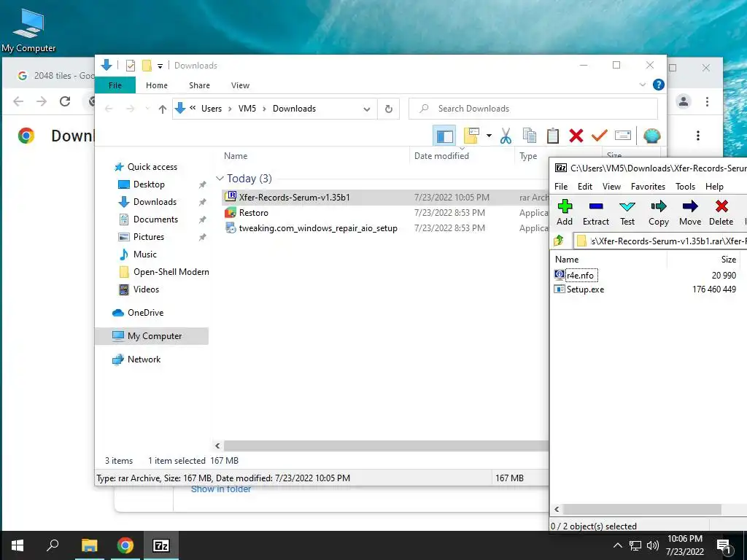747x560 pixels.
Task: Click the 7-Zip Extract button
Action: 595,213
